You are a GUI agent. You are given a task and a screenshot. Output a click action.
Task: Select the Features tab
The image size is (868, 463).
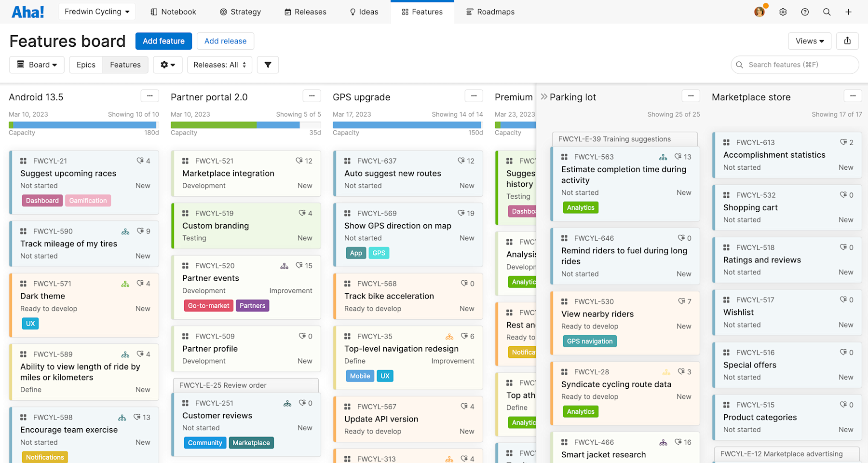point(125,65)
